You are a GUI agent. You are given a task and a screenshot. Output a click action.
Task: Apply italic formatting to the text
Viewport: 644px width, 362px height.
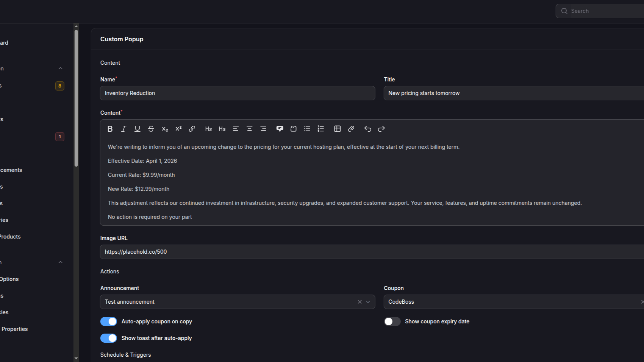(123, 129)
